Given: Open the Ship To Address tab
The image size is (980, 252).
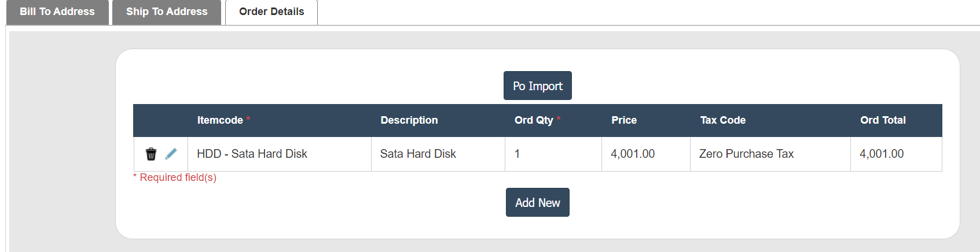Looking at the screenshot, I should 167,12.
